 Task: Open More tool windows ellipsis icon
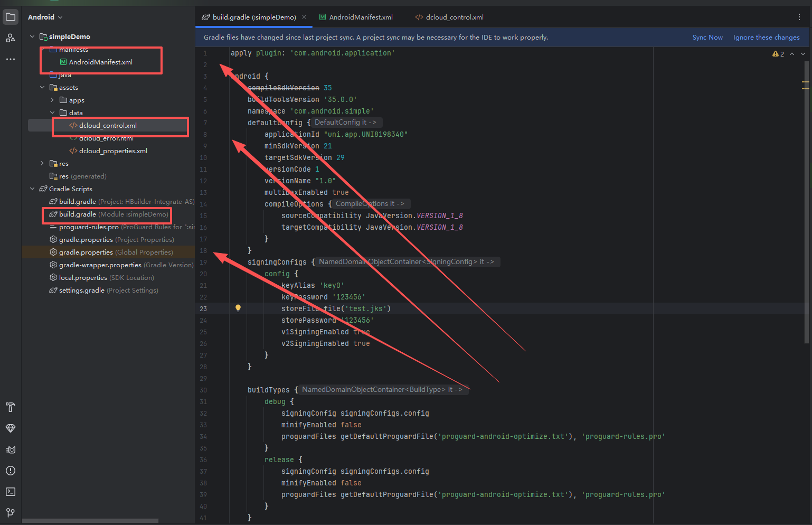pos(11,59)
